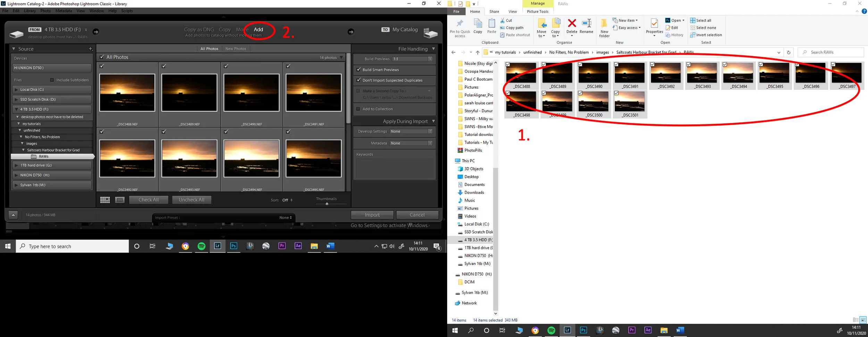Viewport: 868px width, 337px height.
Task: Uncheck _DSC3488.NEF in Lightroom grid
Action: (x=102, y=66)
